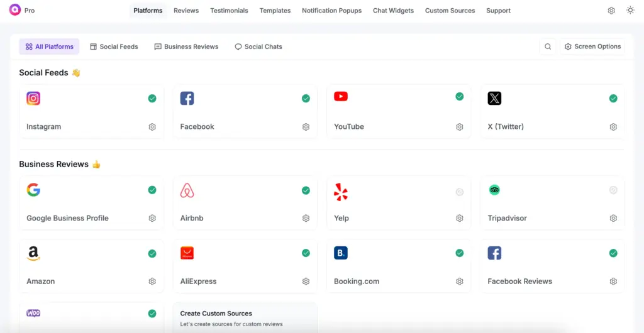Open the Chat Widgets menu
644x333 pixels.
point(394,11)
